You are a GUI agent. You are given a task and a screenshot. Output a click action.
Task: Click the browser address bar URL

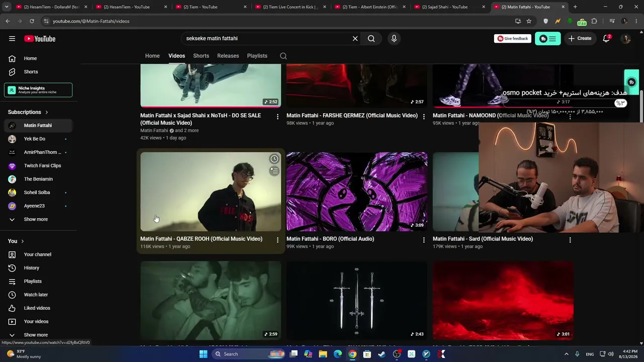tap(91, 21)
